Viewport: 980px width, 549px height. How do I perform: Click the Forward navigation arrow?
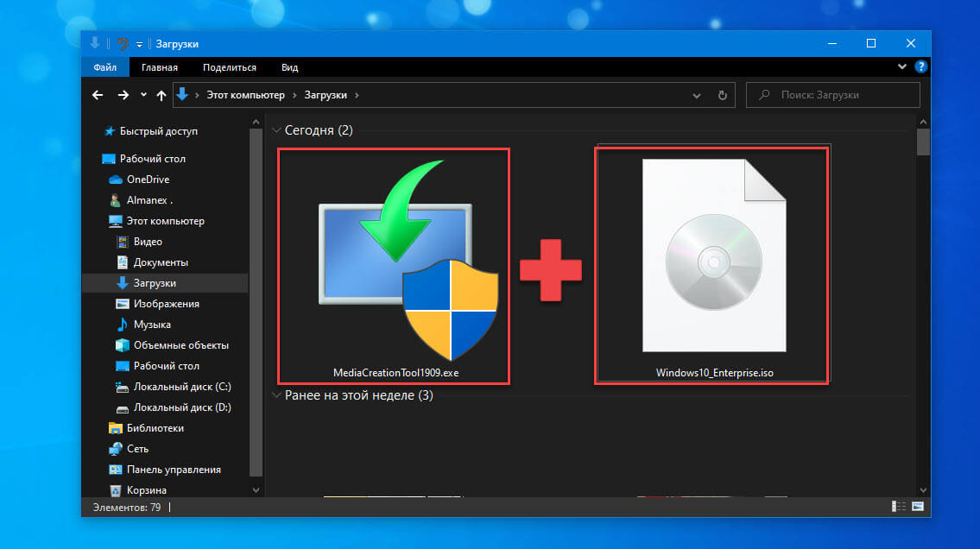pyautogui.click(x=123, y=95)
